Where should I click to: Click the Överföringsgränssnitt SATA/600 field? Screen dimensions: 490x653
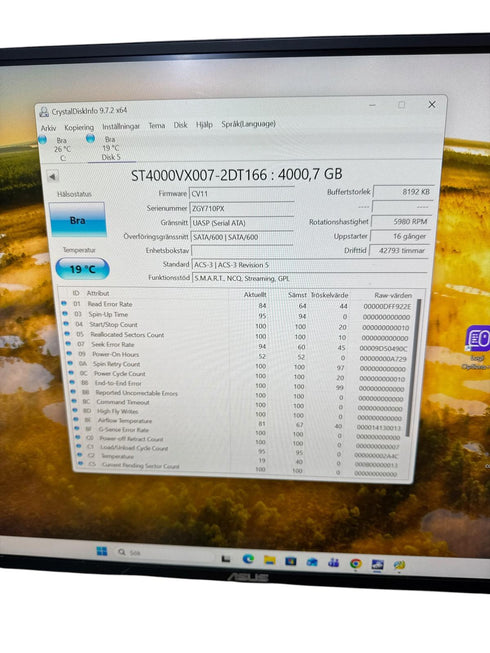(x=242, y=237)
